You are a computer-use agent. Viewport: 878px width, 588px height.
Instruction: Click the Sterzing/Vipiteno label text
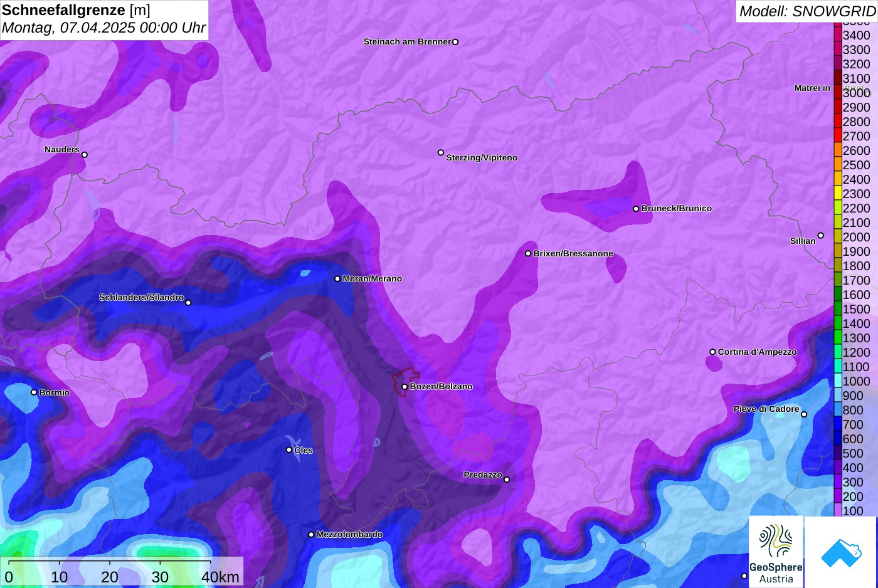[482, 158]
